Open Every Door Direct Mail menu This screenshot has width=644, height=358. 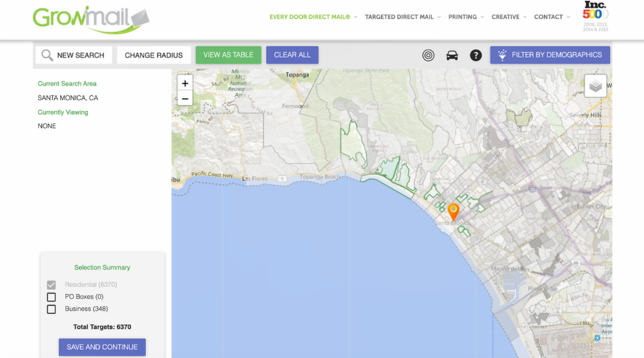pos(310,17)
